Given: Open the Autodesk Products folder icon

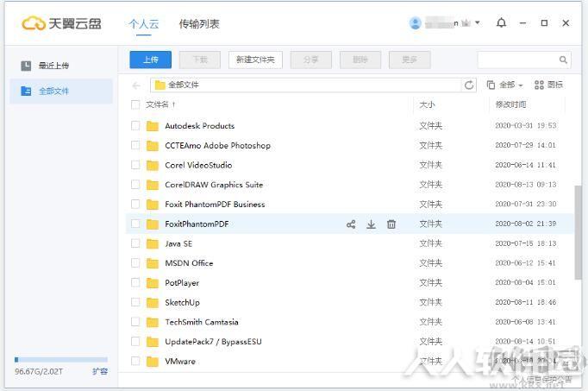Looking at the screenshot, I should click(153, 126).
